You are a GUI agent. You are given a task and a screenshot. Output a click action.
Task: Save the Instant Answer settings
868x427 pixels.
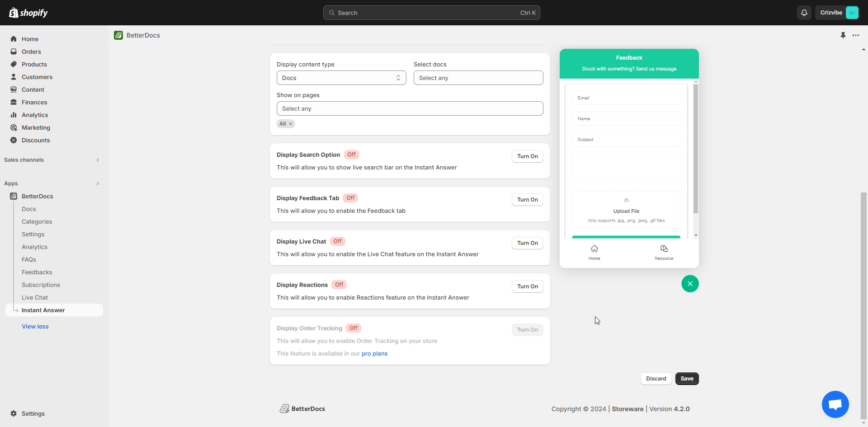tap(687, 378)
